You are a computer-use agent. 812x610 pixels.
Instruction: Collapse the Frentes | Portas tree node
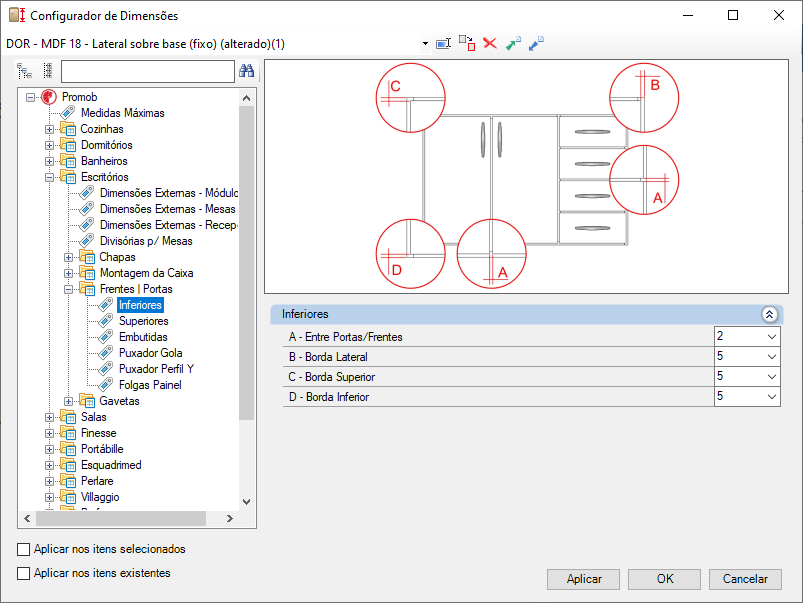click(x=69, y=289)
